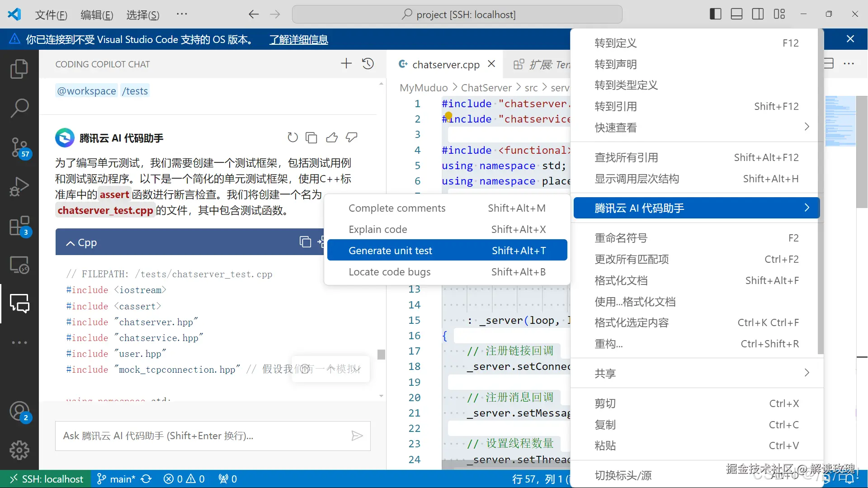Viewport: 868px width, 488px height.
Task: Expand the 共享 submenu
Action: click(x=697, y=374)
